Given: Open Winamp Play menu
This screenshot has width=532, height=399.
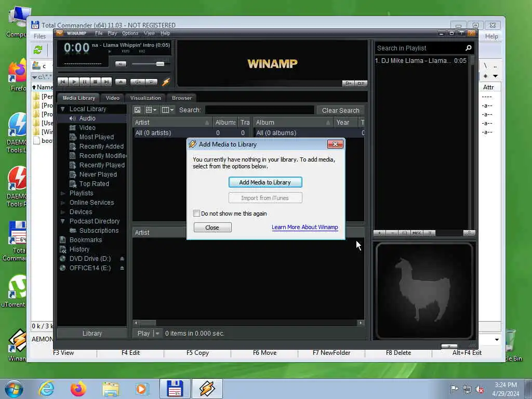Looking at the screenshot, I should coord(112,33).
